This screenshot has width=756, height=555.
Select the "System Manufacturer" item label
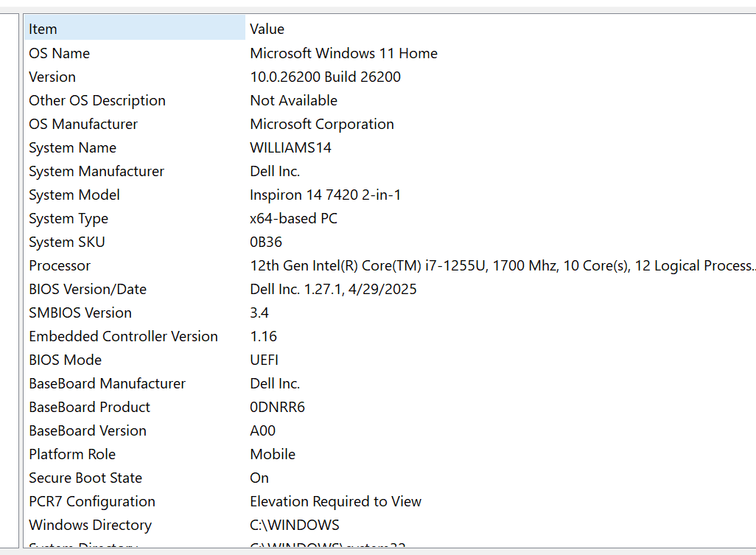point(97,171)
